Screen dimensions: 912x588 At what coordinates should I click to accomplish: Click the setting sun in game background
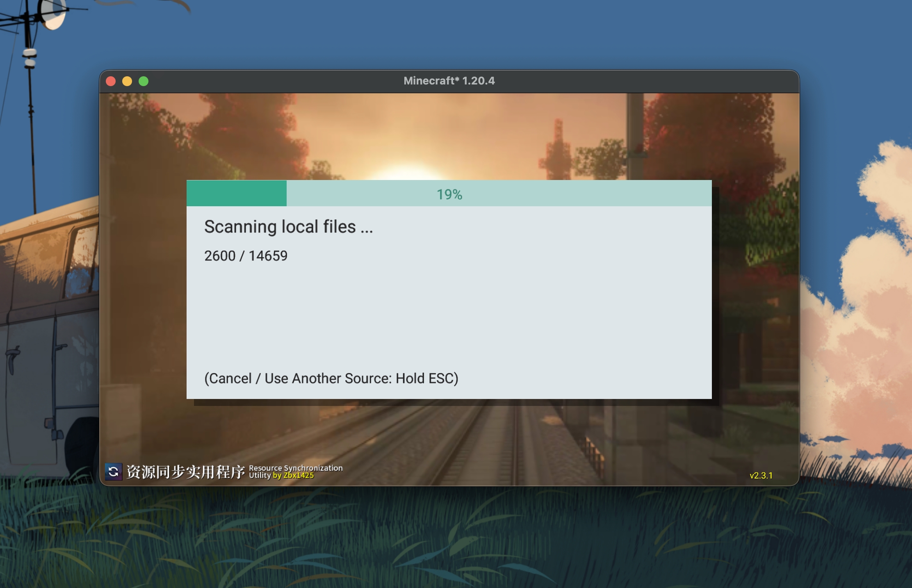point(404,171)
